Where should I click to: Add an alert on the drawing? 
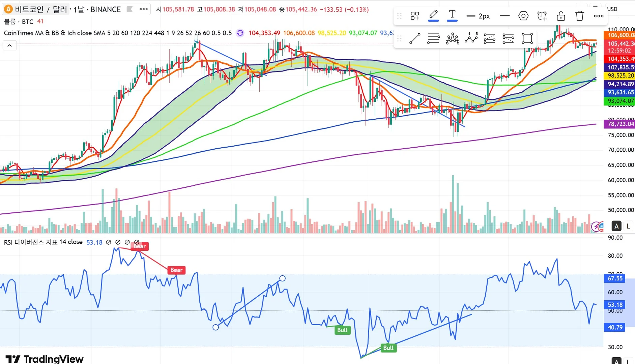coord(542,16)
